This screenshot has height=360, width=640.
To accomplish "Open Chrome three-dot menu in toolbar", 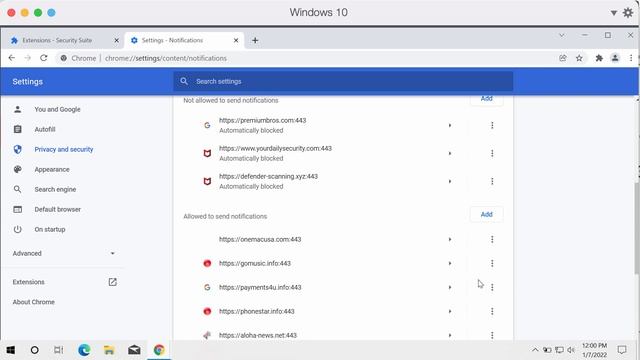I will tap(631, 58).
